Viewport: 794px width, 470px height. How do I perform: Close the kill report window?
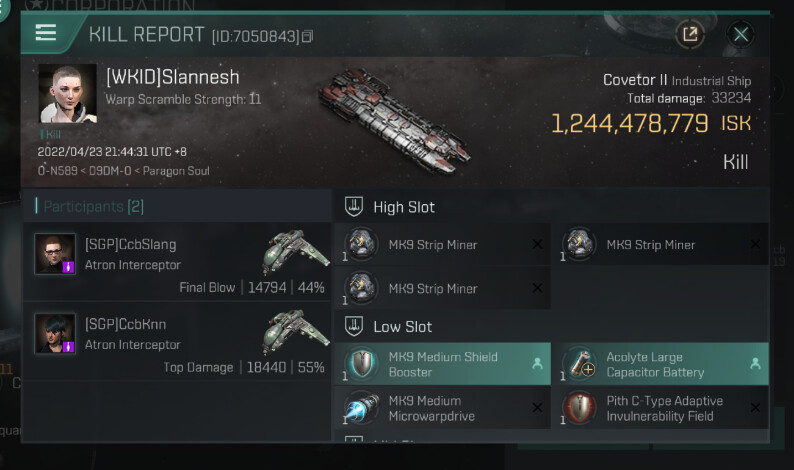(x=741, y=34)
